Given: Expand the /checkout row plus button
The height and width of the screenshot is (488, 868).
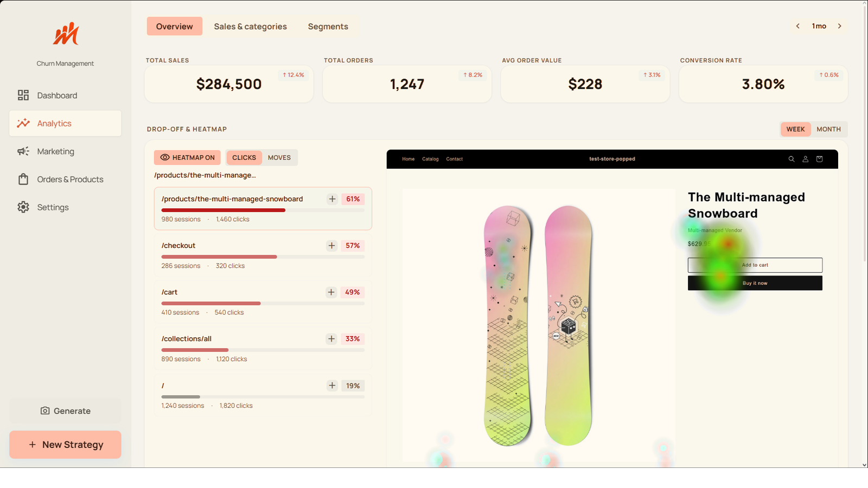Looking at the screenshot, I should pos(332,246).
